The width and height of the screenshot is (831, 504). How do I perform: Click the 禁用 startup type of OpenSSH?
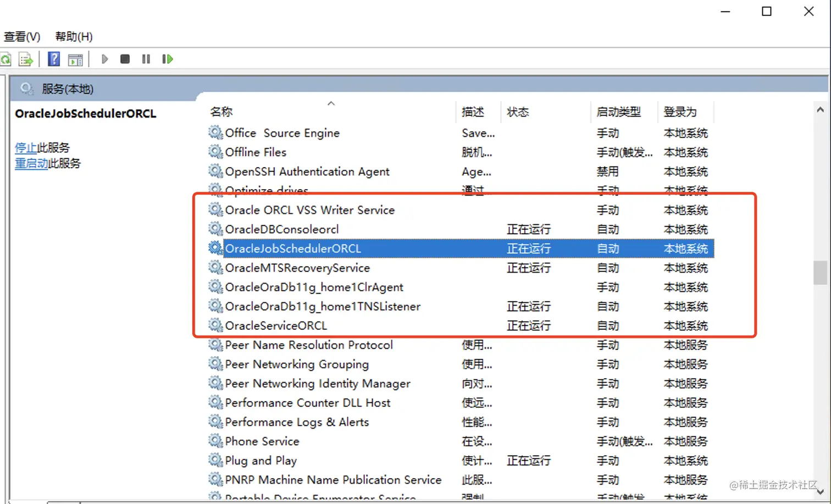[x=608, y=171]
